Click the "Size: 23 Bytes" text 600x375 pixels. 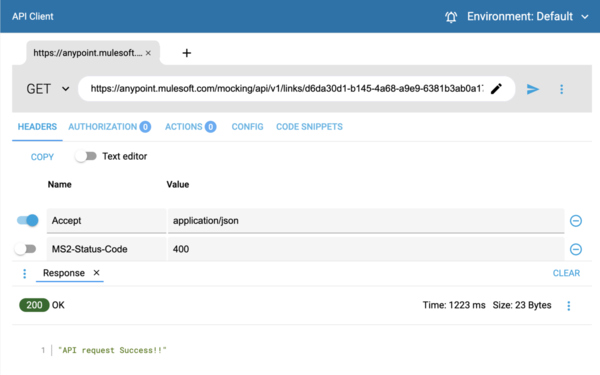522,305
